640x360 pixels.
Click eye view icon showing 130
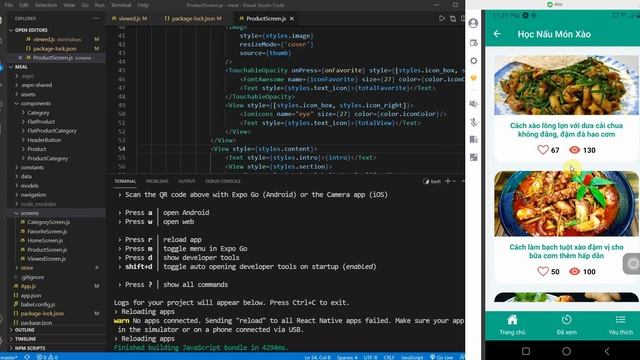coord(574,150)
